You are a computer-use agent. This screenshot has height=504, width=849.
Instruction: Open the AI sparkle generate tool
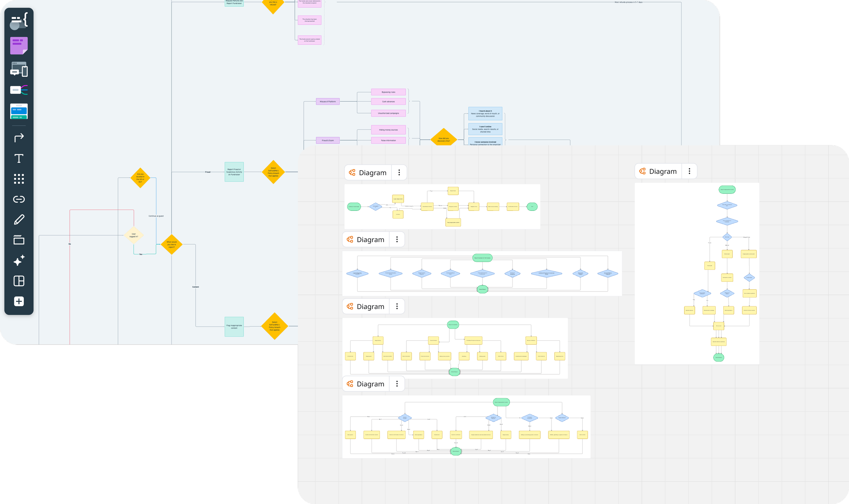pyautogui.click(x=19, y=260)
